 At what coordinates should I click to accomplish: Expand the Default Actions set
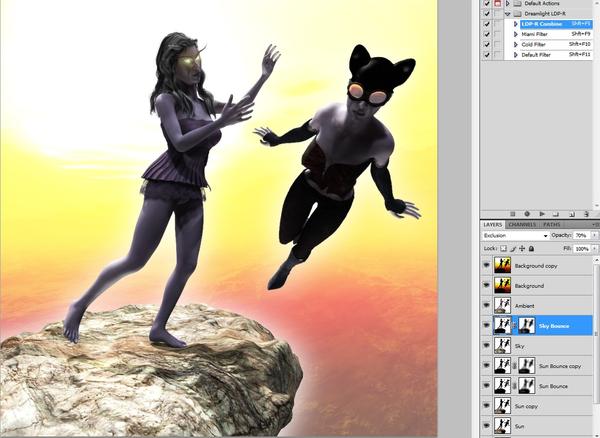click(x=508, y=3)
